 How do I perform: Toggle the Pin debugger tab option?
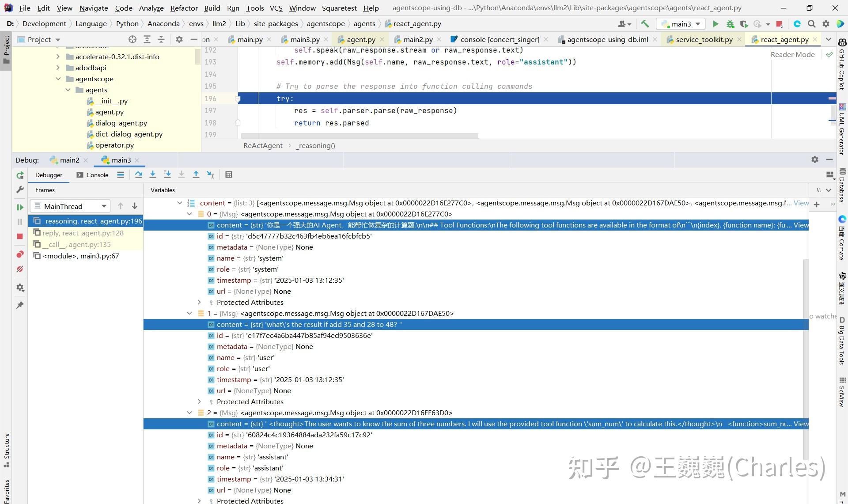(19, 305)
